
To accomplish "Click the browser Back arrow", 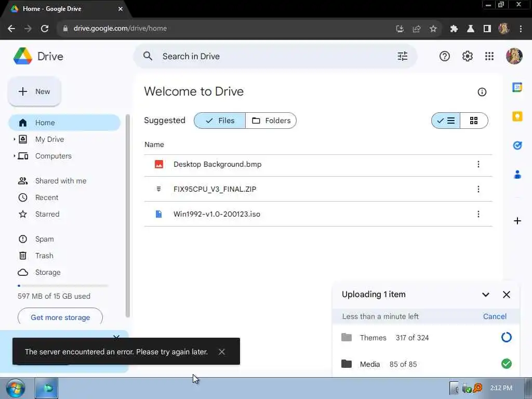I will (x=11, y=29).
